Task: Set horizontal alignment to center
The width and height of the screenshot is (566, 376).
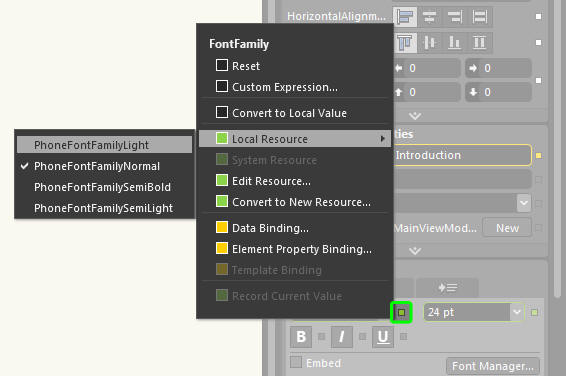Action: [x=430, y=17]
